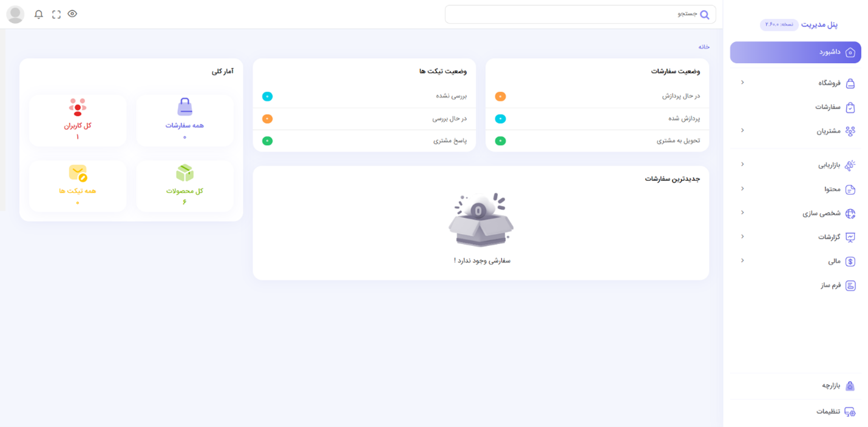Click the notification bell icon
The width and height of the screenshot is (868, 427).
pos(39,14)
